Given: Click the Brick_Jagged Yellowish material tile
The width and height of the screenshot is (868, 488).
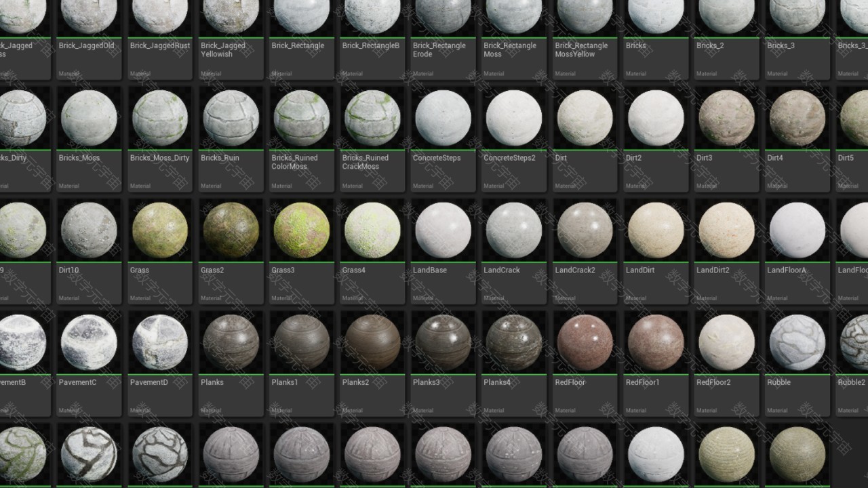Looking at the screenshot, I should 231,39.
